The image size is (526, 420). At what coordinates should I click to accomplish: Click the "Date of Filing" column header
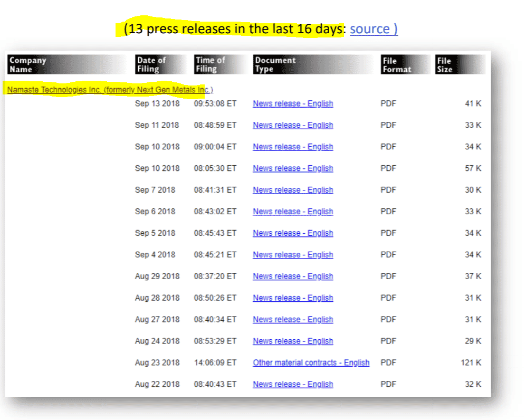point(161,64)
